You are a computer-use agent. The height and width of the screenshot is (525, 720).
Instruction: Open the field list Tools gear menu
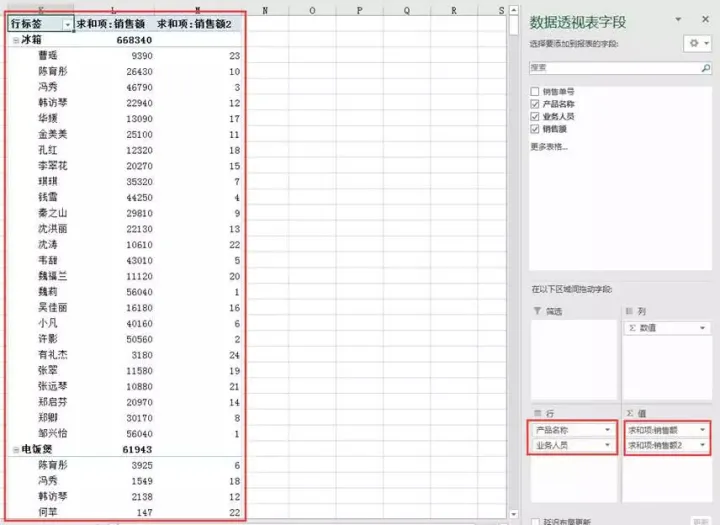pyautogui.click(x=697, y=43)
